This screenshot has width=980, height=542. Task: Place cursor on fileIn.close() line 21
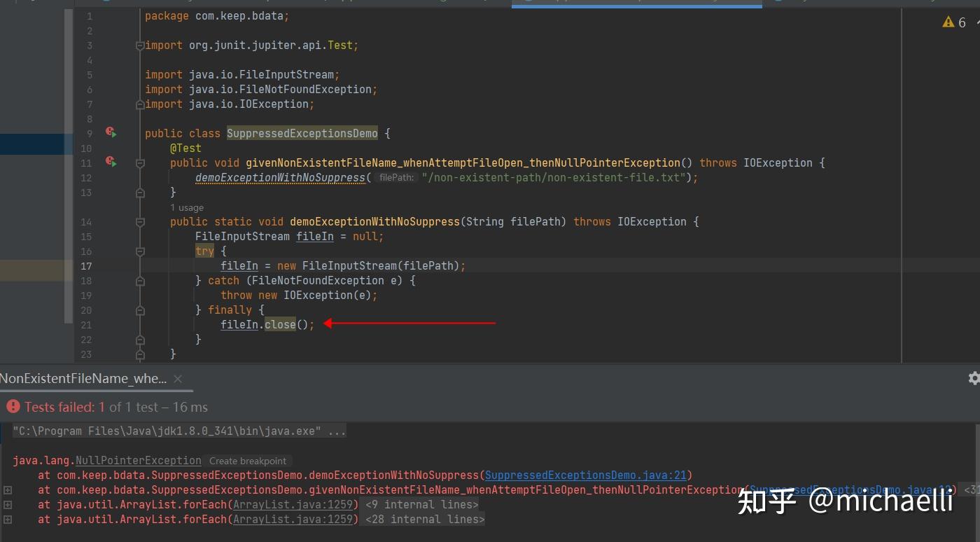(267, 325)
